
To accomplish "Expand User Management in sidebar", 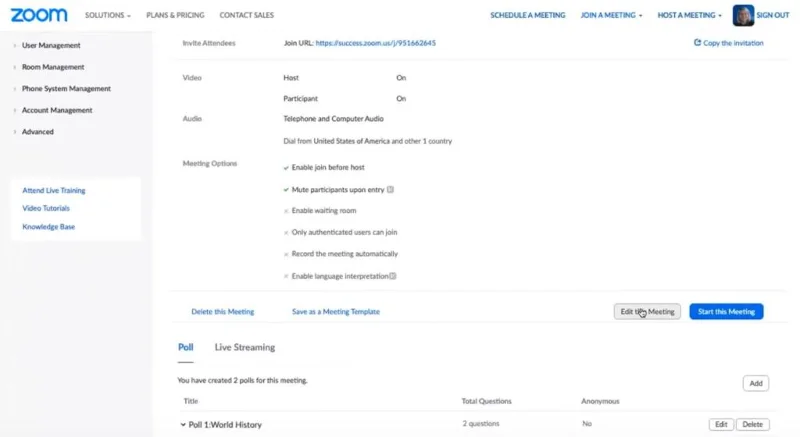I will (x=51, y=45).
